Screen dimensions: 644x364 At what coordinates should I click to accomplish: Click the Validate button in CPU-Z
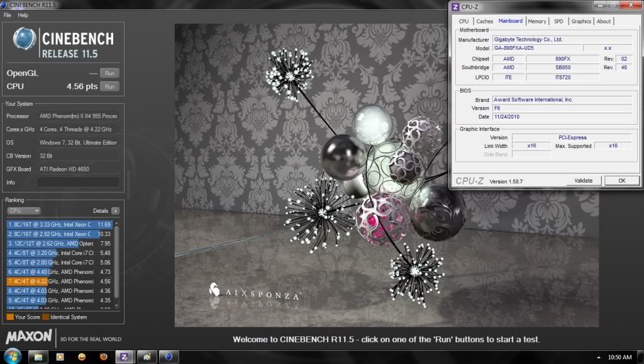tap(583, 181)
